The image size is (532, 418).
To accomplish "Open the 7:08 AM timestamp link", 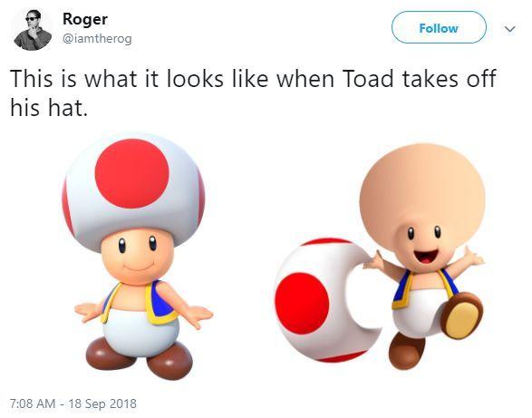I will (x=33, y=403).
